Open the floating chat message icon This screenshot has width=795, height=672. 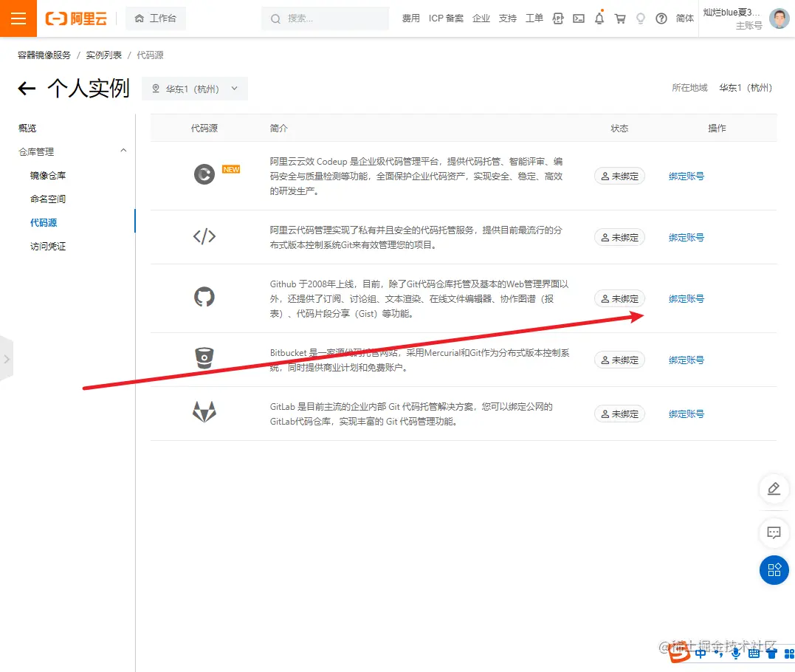click(x=774, y=532)
